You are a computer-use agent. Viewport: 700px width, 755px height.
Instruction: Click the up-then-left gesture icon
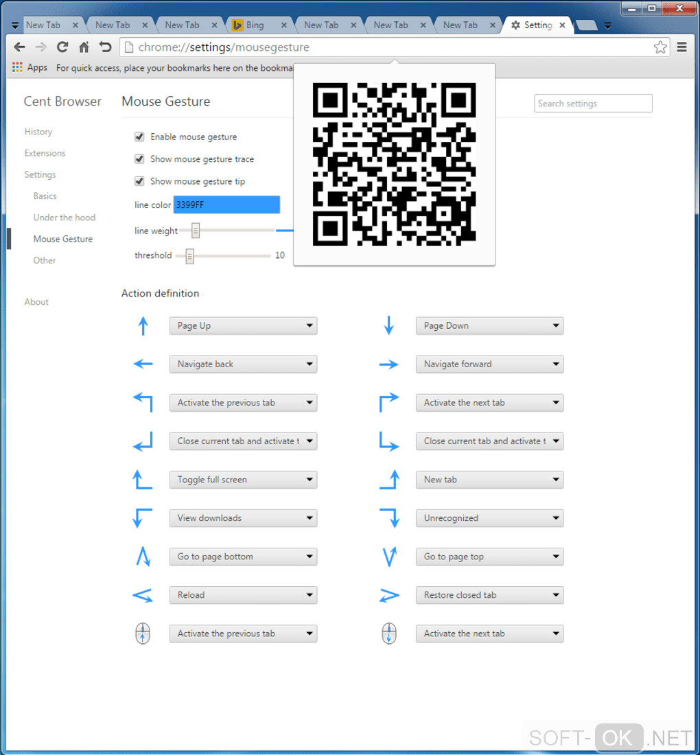point(143,402)
